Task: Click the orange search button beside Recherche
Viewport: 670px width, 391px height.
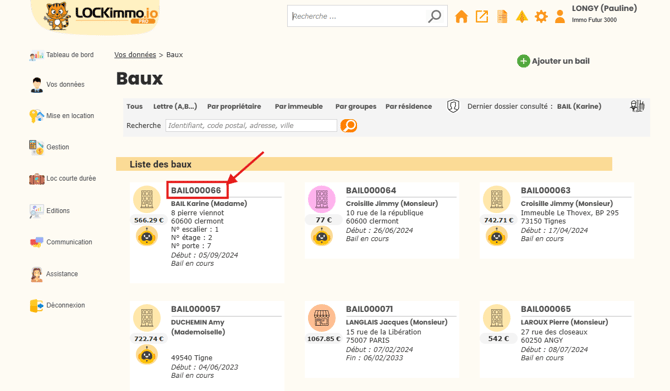Action: 349,126
